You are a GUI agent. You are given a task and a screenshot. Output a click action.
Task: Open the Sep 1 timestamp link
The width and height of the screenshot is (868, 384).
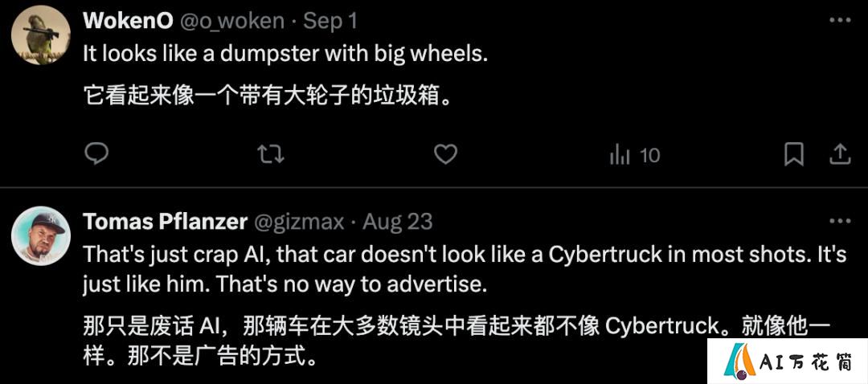tap(330, 21)
